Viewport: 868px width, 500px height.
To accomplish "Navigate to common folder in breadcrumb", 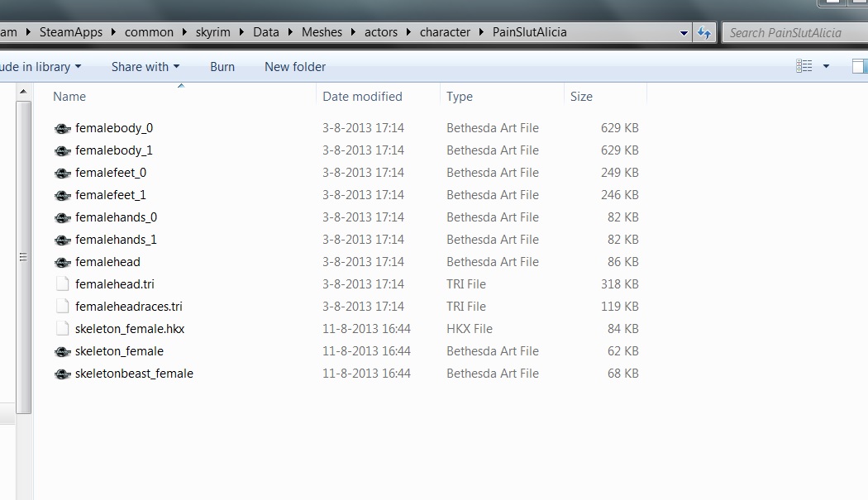I will click(149, 32).
